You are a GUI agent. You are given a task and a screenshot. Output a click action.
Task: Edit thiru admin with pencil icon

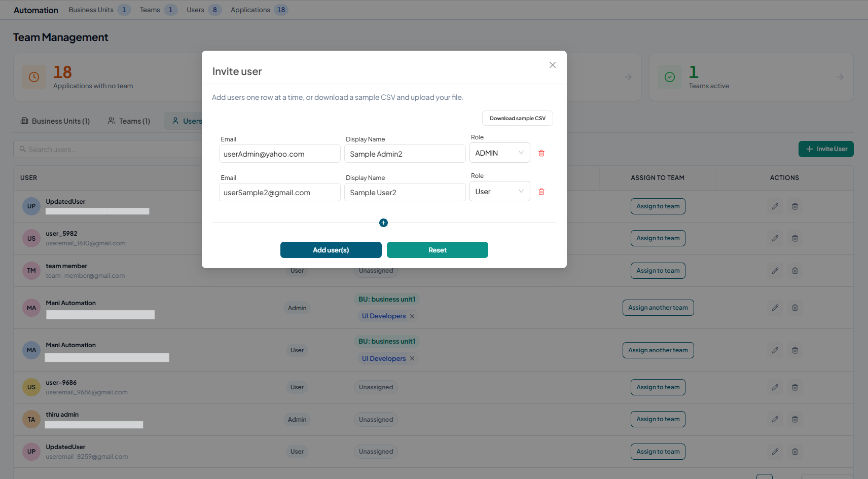click(x=775, y=419)
